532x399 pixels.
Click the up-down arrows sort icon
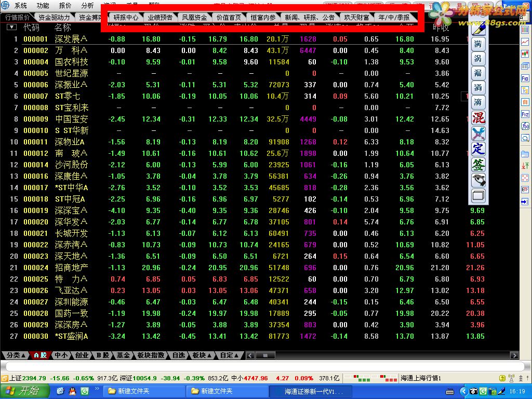click(525, 166)
